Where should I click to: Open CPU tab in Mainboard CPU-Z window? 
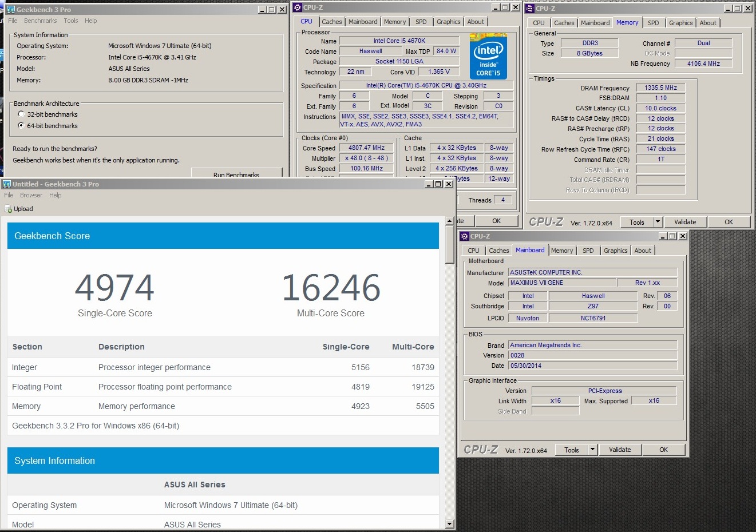473,251
